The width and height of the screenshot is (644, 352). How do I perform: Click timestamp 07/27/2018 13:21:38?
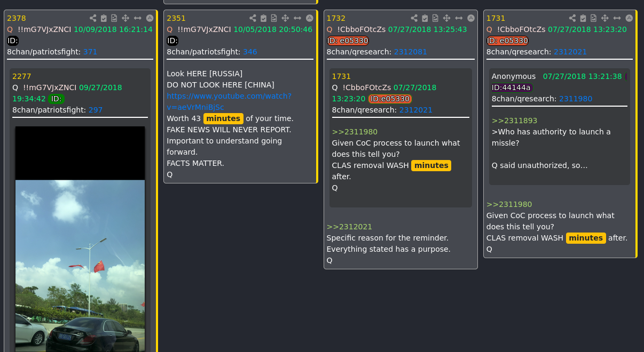(583, 76)
